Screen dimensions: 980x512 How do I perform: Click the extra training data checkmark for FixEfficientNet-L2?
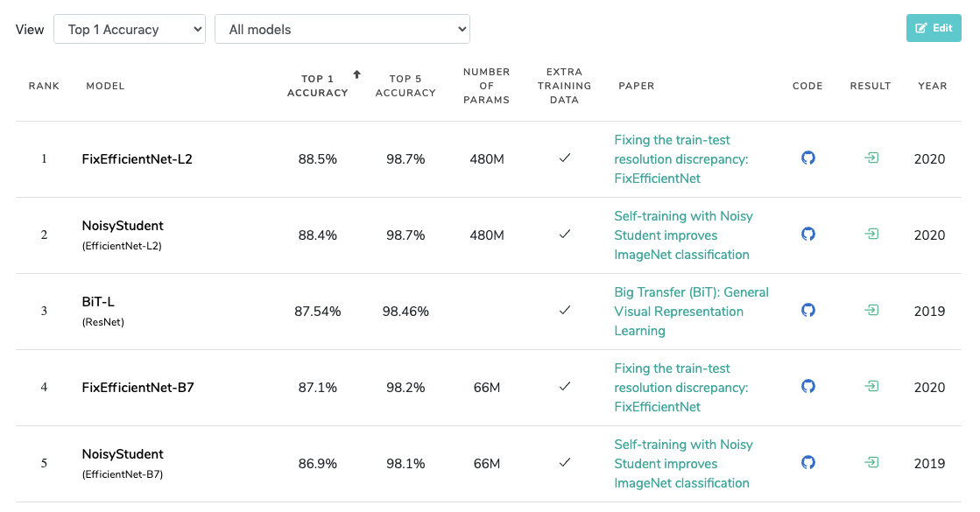pos(564,158)
